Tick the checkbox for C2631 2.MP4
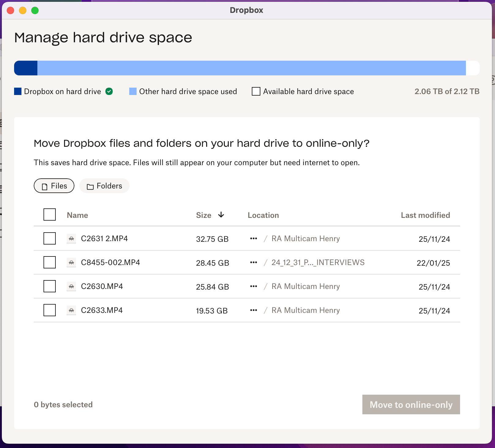Viewport: 495px width, 448px height. click(50, 238)
